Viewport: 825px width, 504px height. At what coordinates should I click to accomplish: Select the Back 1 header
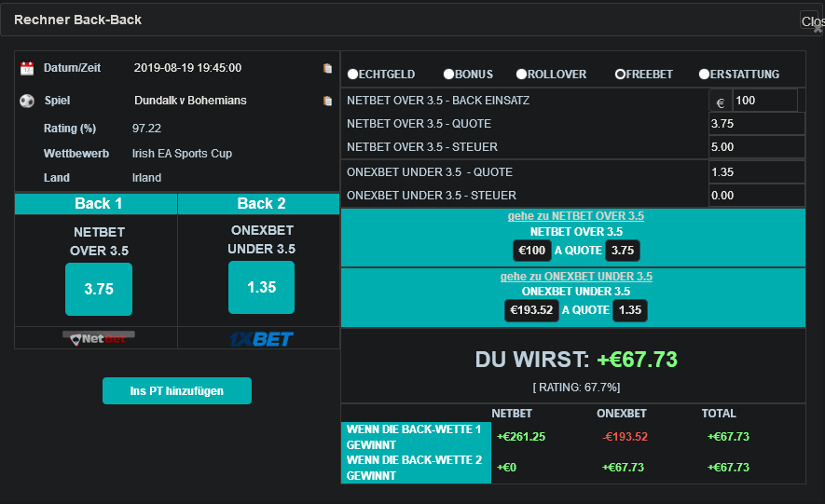96,204
